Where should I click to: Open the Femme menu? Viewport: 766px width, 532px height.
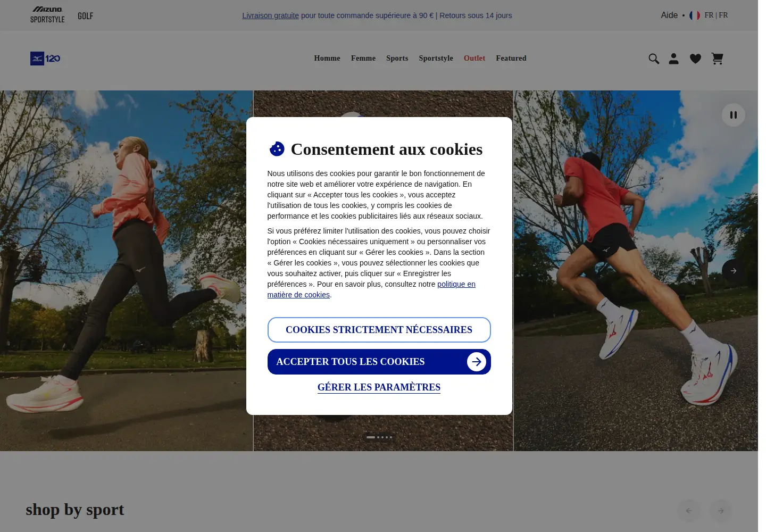click(x=363, y=58)
